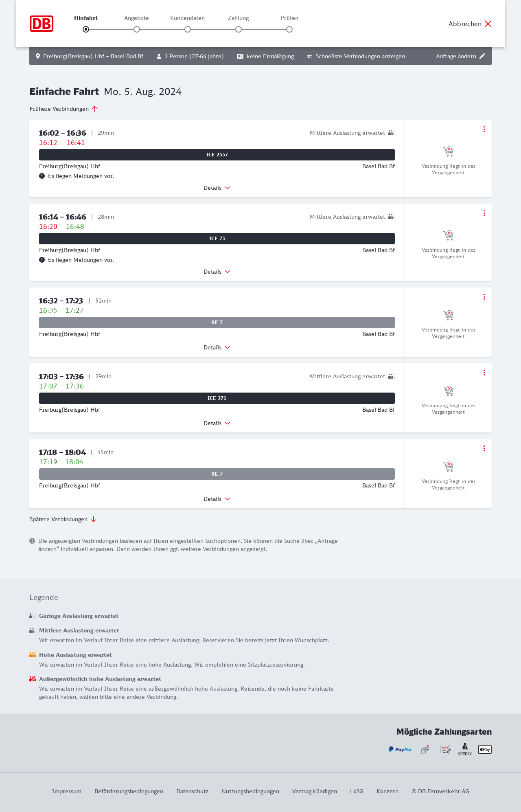Open the Impressum footer link

tap(67, 791)
